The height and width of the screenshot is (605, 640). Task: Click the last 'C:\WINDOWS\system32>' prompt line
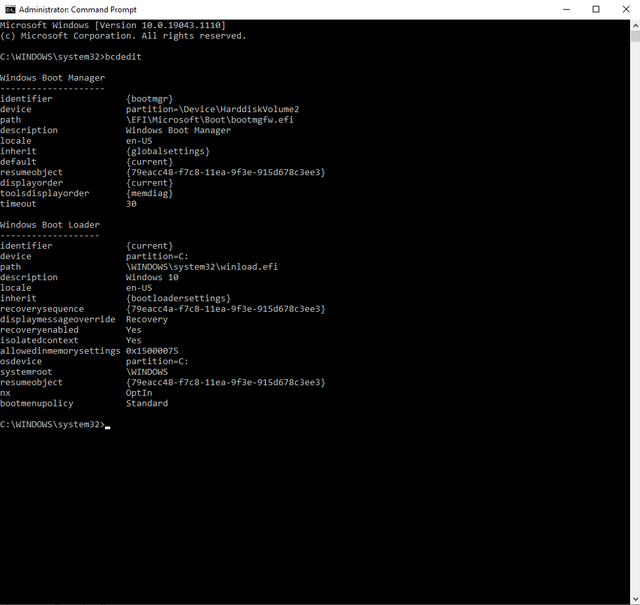pyautogui.click(x=53, y=424)
